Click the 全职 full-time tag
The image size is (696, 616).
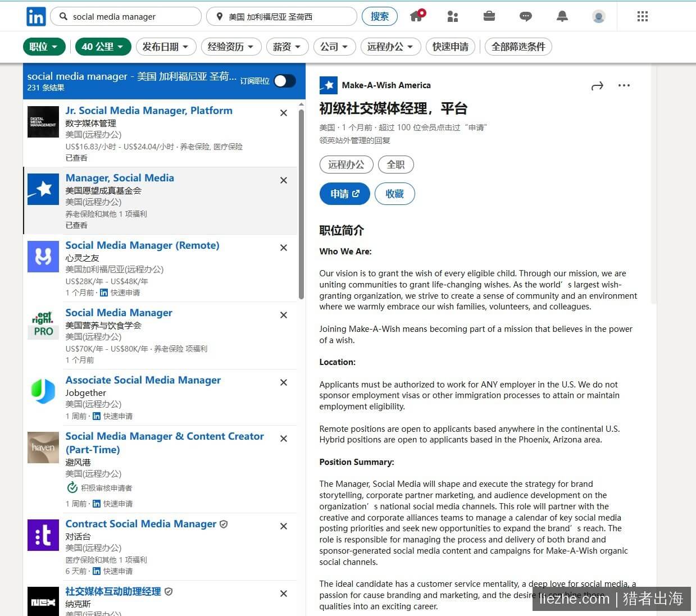(395, 165)
